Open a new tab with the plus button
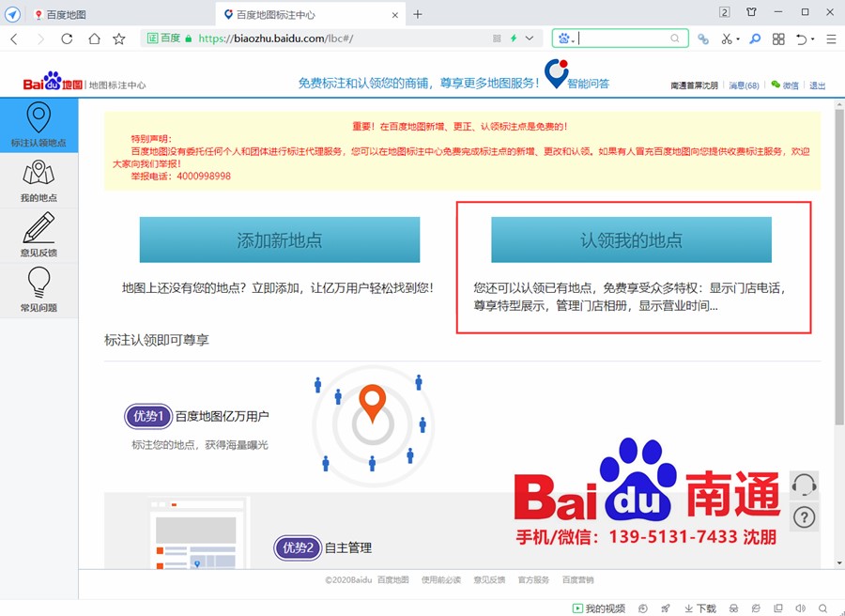 pos(418,14)
